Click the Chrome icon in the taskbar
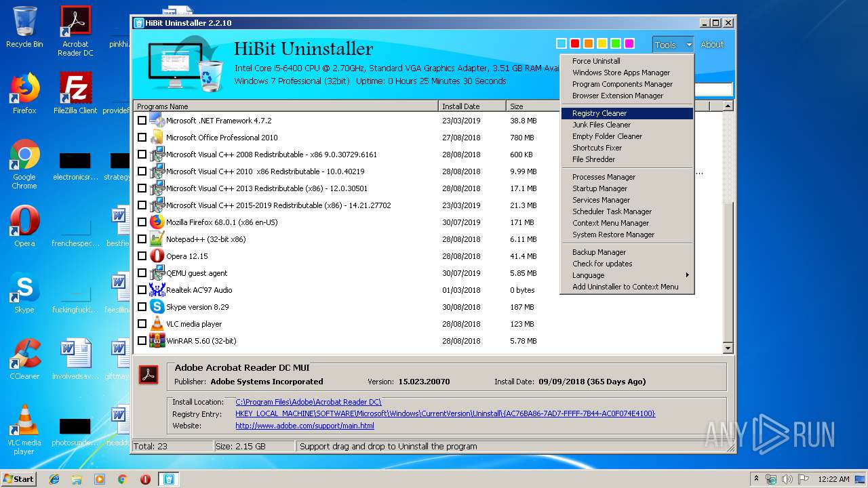 [x=122, y=479]
